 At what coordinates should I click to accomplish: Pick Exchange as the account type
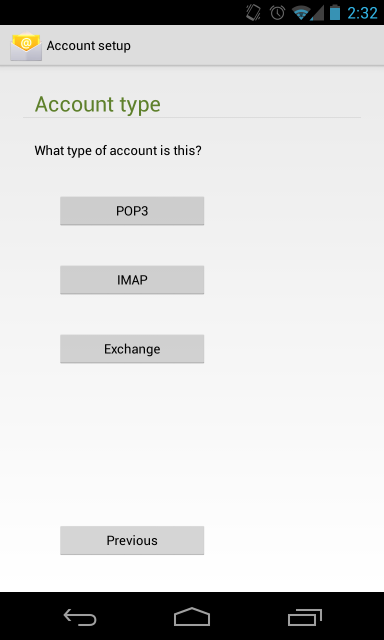click(x=132, y=349)
